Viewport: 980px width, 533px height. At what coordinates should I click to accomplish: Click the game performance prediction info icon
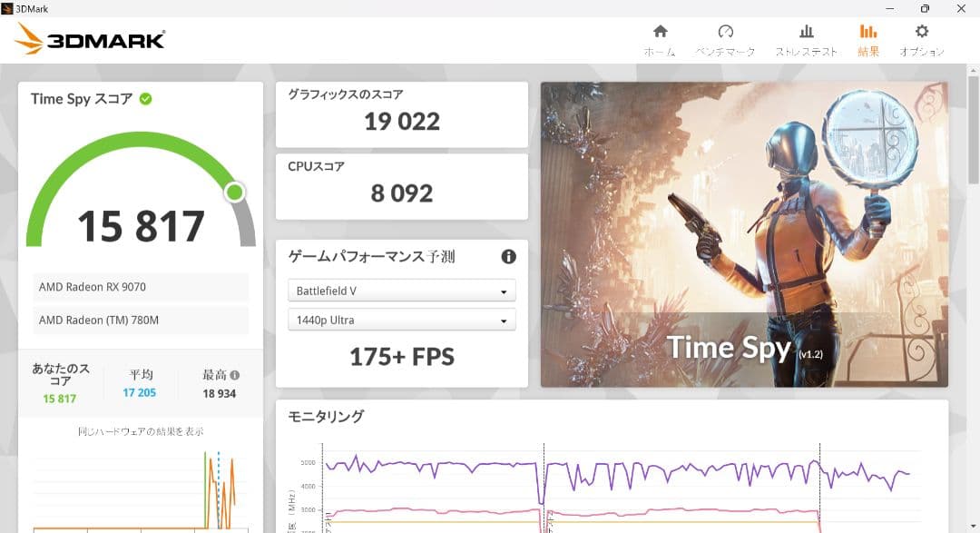tap(510, 257)
